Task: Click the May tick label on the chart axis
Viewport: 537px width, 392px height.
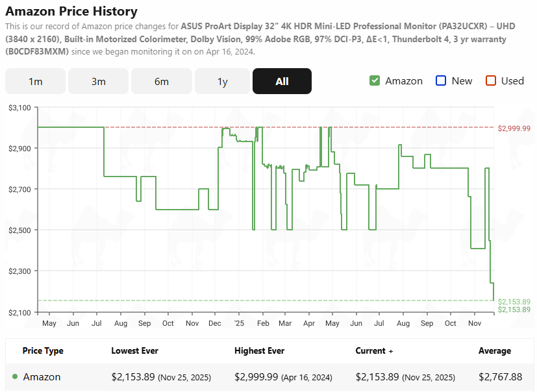Action: click(x=49, y=323)
